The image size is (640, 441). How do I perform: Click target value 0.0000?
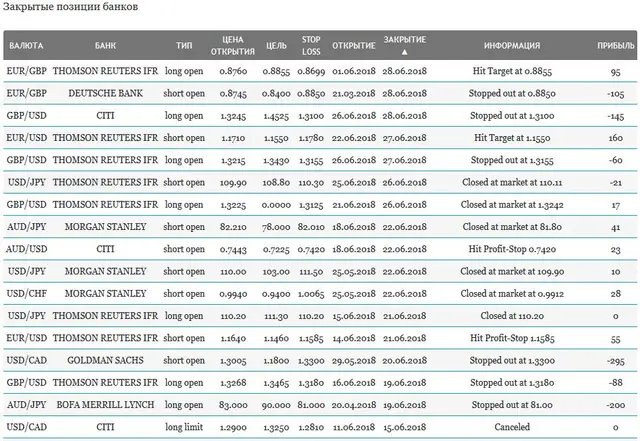pyautogui.click(x=276, y=205)
